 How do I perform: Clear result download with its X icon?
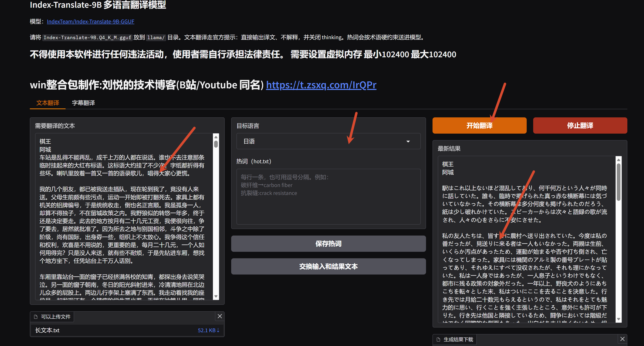point(622,339)
